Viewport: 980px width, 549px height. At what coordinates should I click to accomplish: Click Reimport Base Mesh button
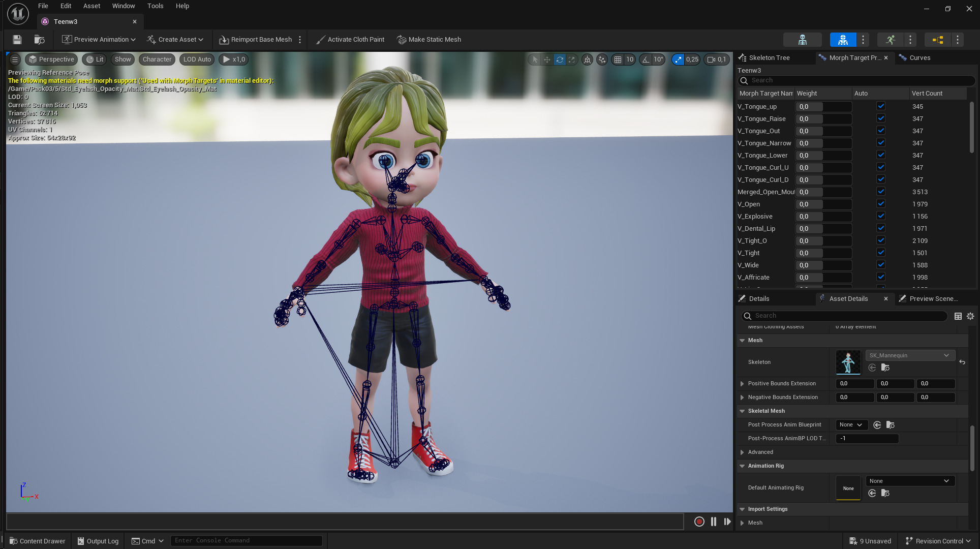[x=256, y=40]
